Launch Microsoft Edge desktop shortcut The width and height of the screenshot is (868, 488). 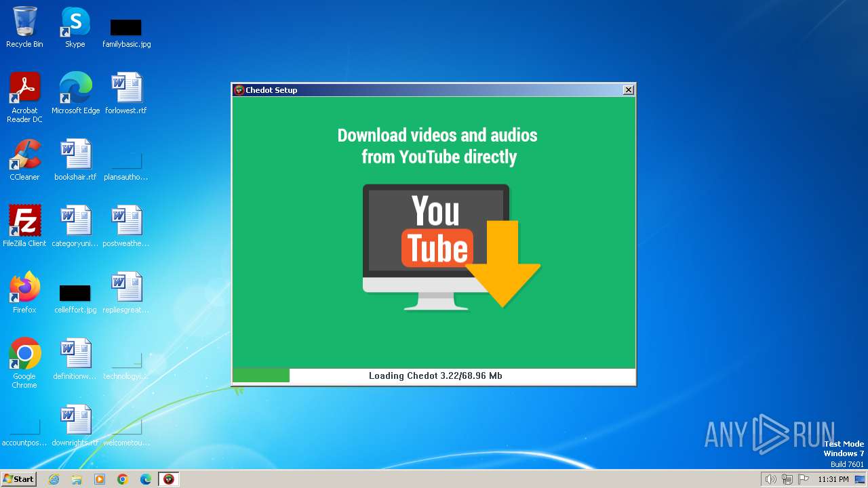pyautogui.click(x=75, y=94)
